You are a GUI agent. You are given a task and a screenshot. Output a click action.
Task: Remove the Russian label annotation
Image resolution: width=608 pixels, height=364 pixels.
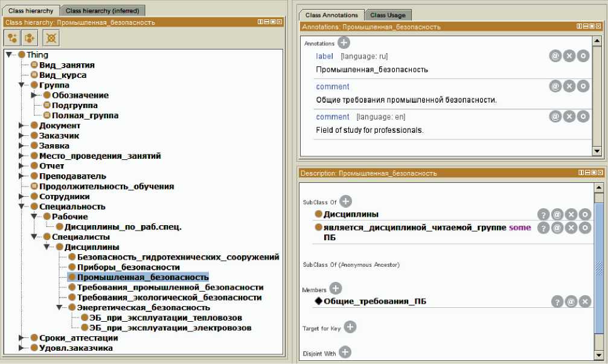569,56
